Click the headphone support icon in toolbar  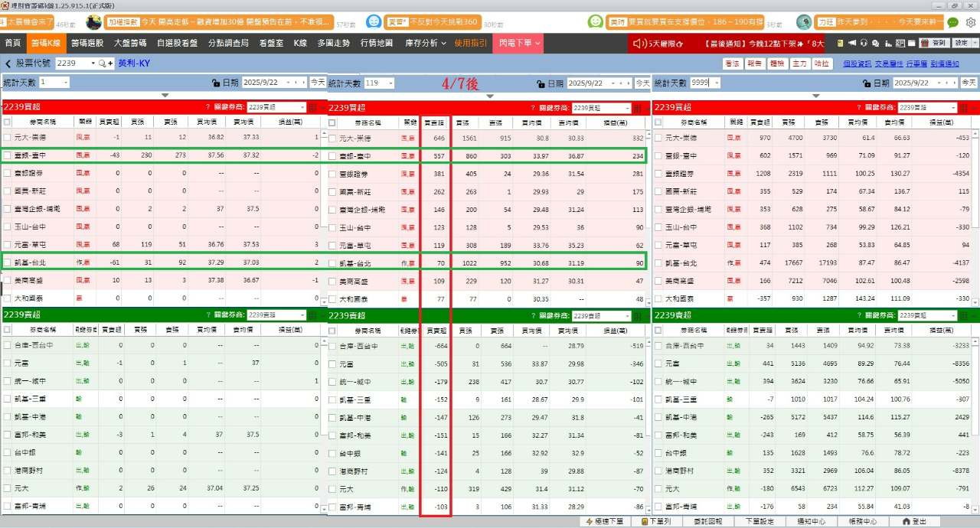tap(864, 43)
